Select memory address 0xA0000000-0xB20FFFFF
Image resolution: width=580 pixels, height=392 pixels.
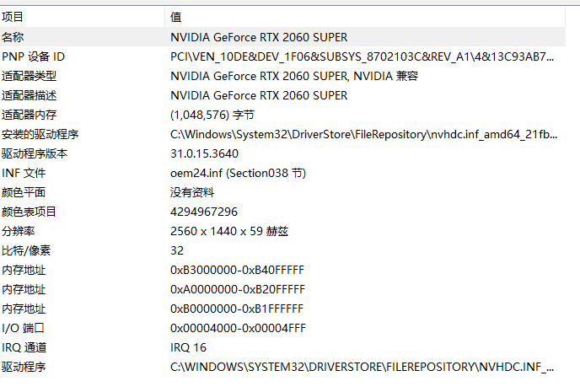(x=237, y=289)
